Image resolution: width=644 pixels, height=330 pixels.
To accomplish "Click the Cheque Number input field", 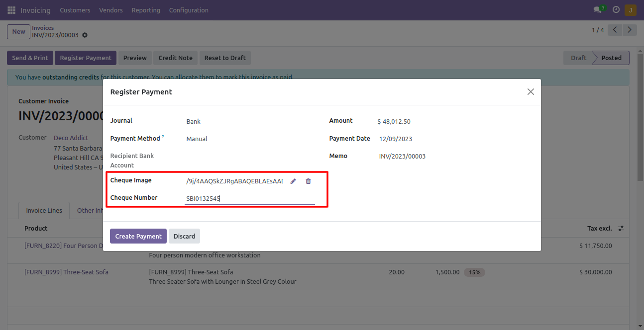I will click(249, 198).
